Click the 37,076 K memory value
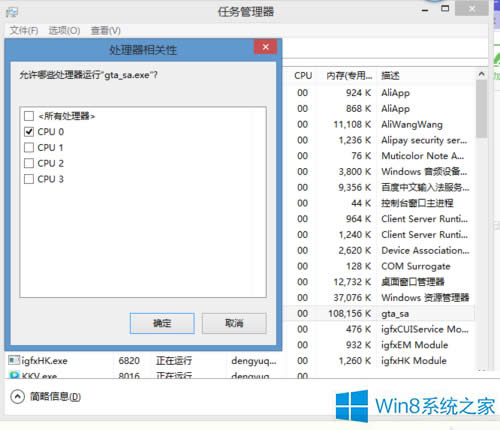 click(352, 297)
